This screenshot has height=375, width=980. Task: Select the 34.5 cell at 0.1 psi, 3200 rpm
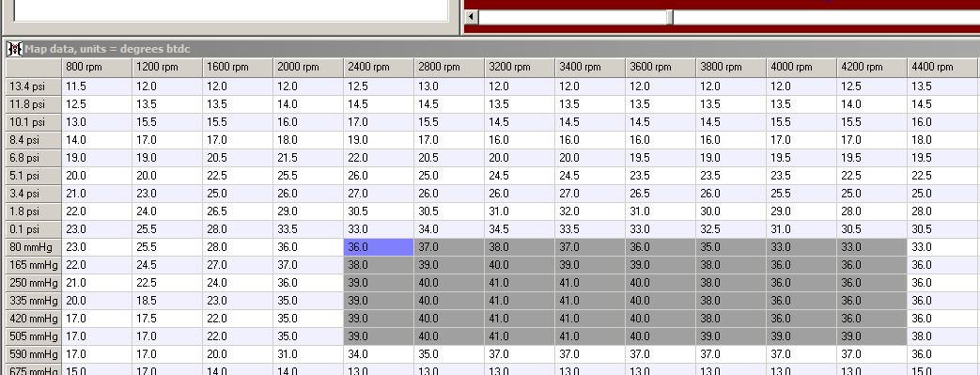[x=520, y=229]
